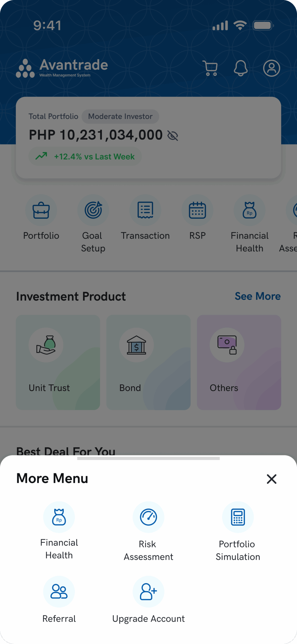This screenshot has width=297, height=644.
Task: Open the Others product card
Action: point(239,362)
